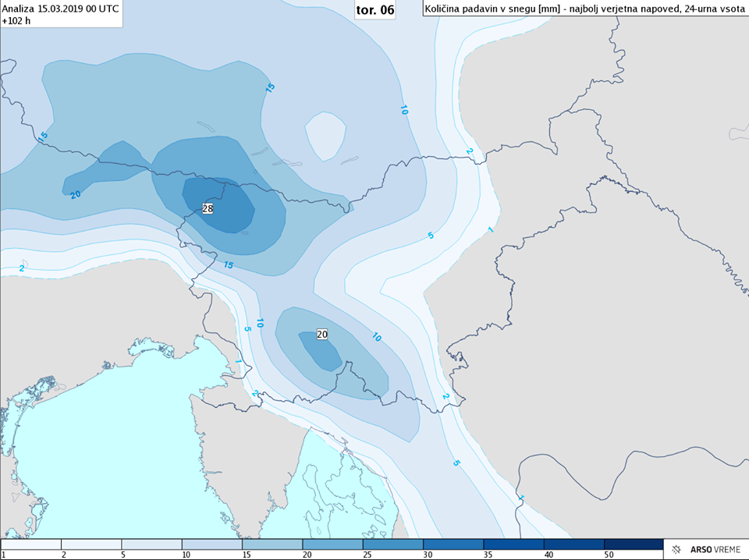
Task: Select the 15–20 mm legend swatch
Action: point(272,544)
